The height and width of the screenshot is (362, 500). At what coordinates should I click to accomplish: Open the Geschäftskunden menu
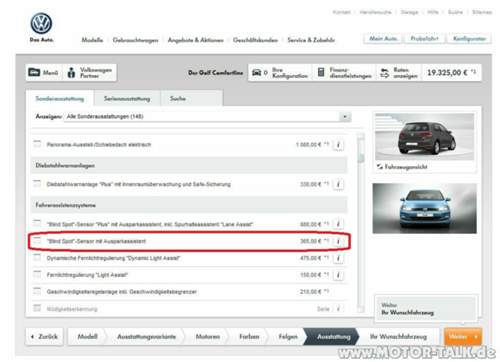(255, 40)
